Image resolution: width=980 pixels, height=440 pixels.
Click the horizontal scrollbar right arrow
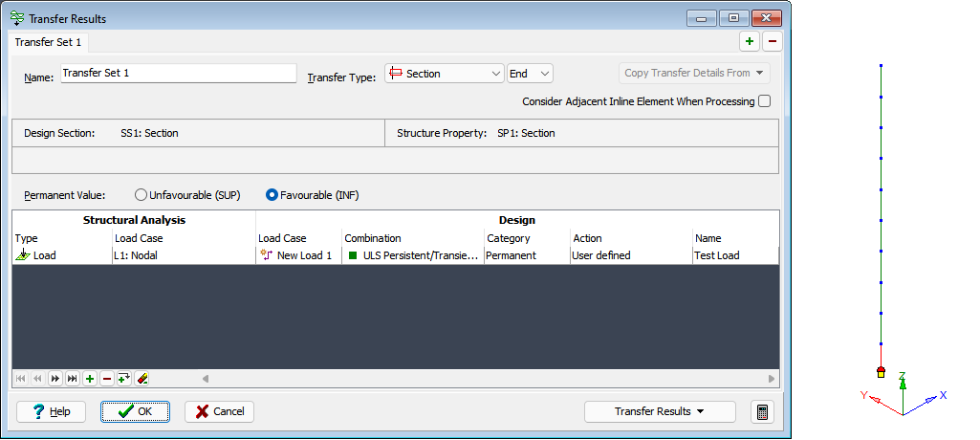tap(772, 379)
